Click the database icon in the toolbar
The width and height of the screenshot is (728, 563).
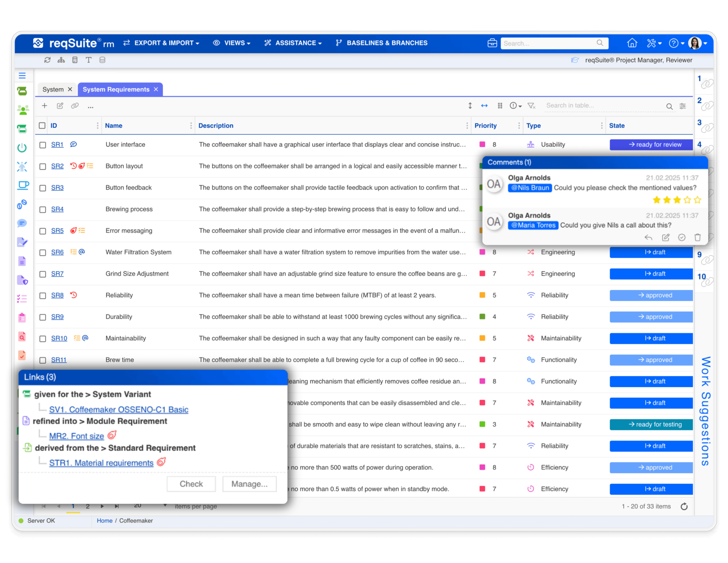(102, 60)
